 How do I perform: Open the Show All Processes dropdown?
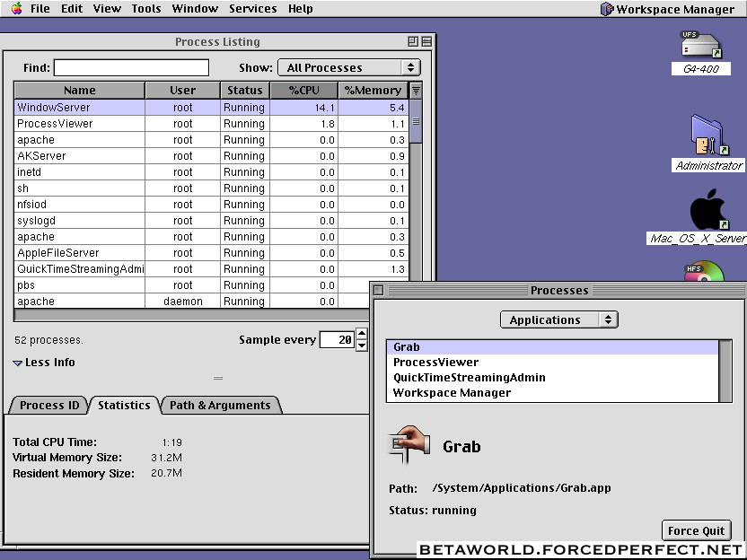click(349, 67)
